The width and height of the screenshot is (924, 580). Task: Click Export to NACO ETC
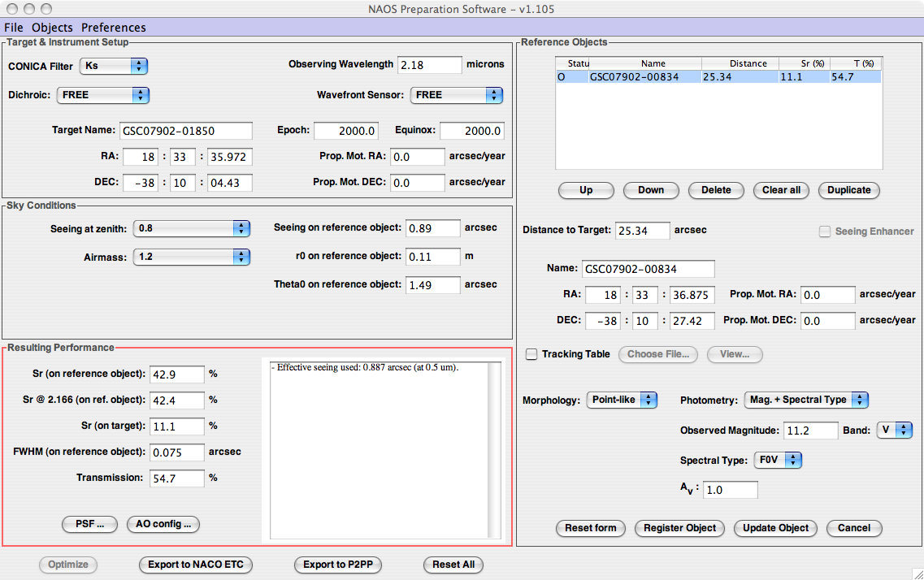[196, 565]
